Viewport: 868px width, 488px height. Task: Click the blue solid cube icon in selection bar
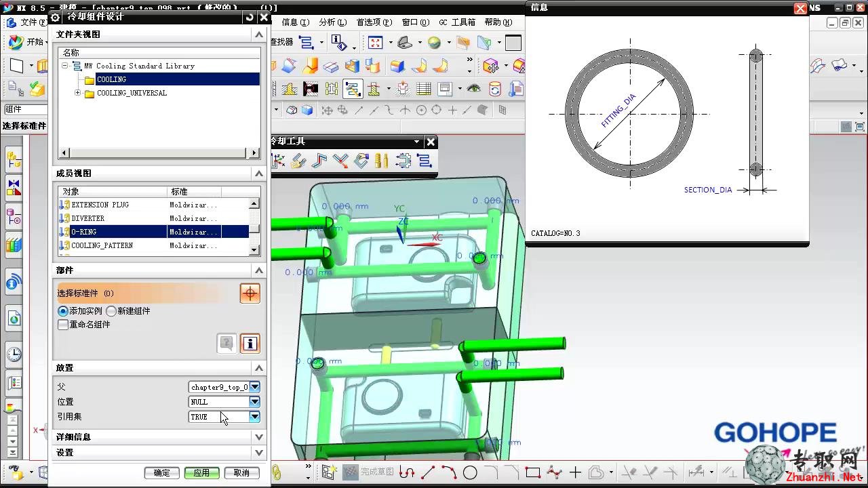(x=307, y=110)
